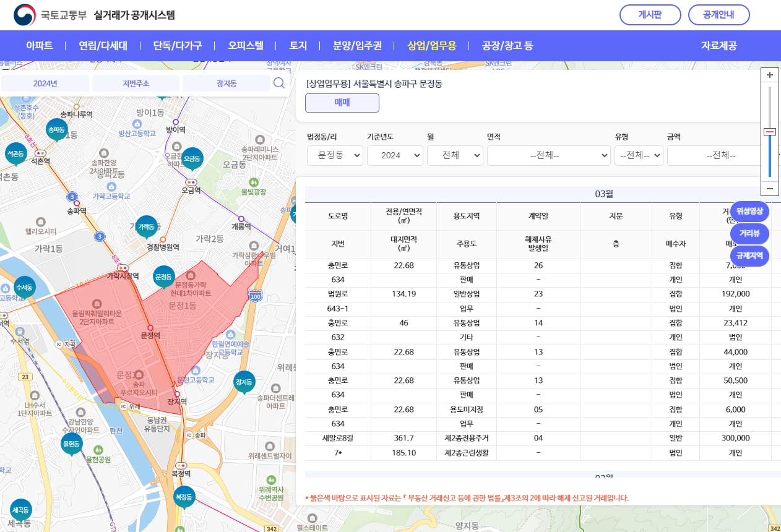Viewport: 781px width, 532px height.
Task: Open the 자료제공 menu
Action: 719,46
